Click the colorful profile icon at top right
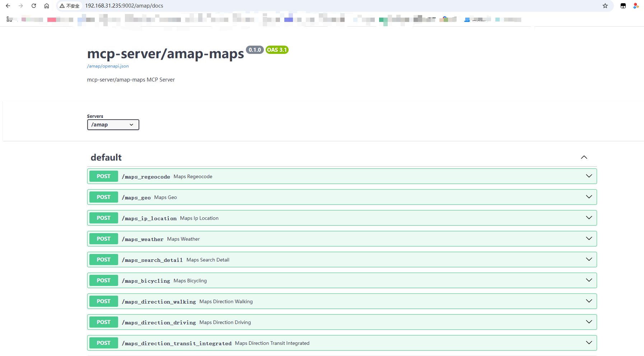 [636, 6]
